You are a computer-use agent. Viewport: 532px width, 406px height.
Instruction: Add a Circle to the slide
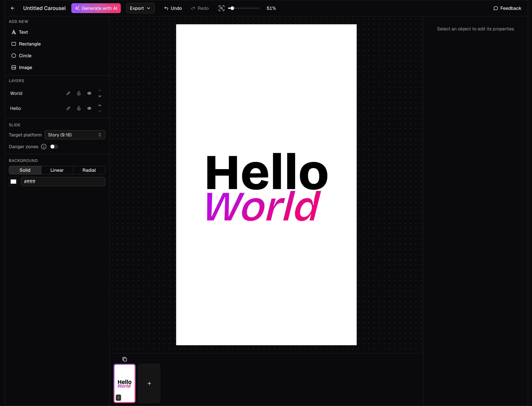25,56
